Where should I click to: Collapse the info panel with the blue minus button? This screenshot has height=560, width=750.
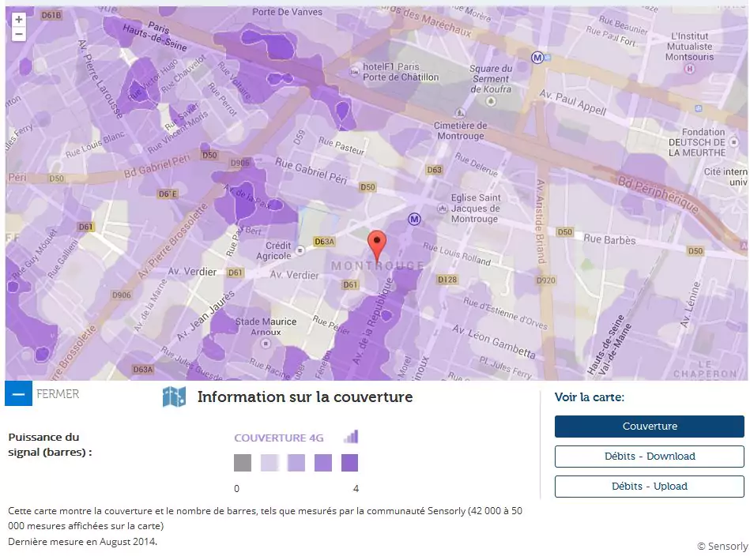coord(18,393)
